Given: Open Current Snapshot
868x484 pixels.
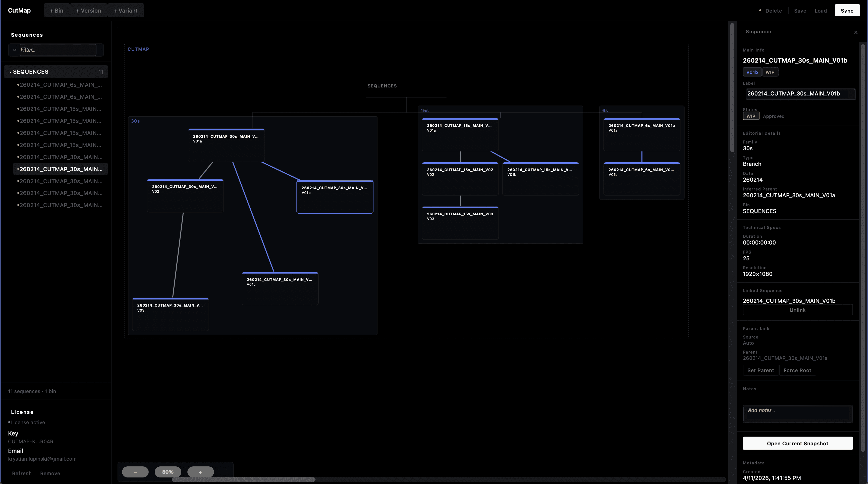Looking at the screenshot, I should click(797, 443).
